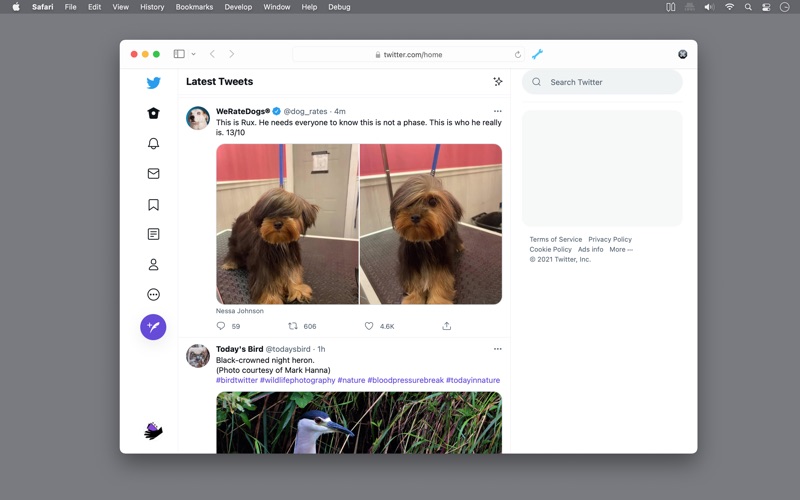Open Terms of Service link
The image size is (800, 500).
pyautogui.click(x=556, y=239)
